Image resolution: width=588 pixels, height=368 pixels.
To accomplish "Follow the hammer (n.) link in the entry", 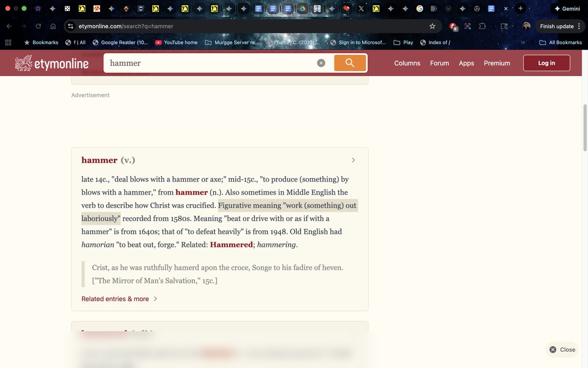I will point(192,192).
